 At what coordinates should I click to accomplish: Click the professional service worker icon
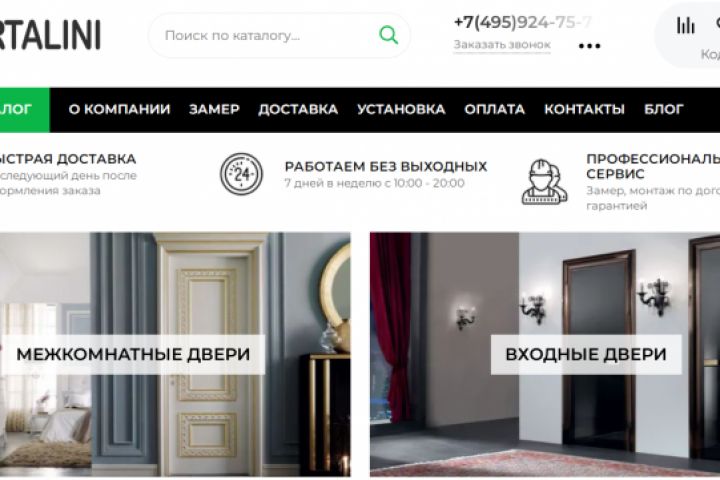coord(545,182)
